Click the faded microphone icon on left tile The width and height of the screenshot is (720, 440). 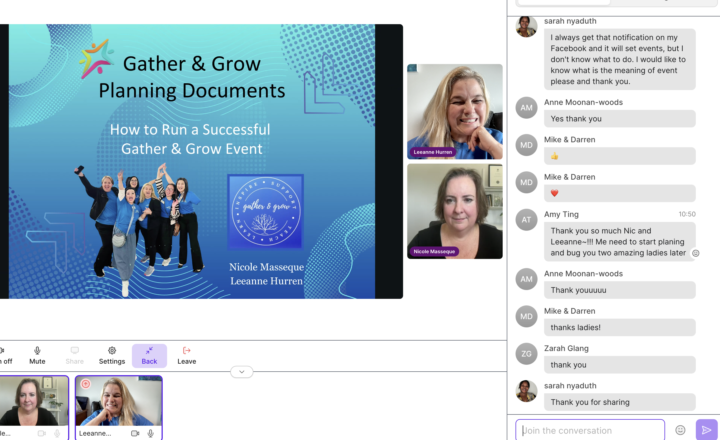57,433
